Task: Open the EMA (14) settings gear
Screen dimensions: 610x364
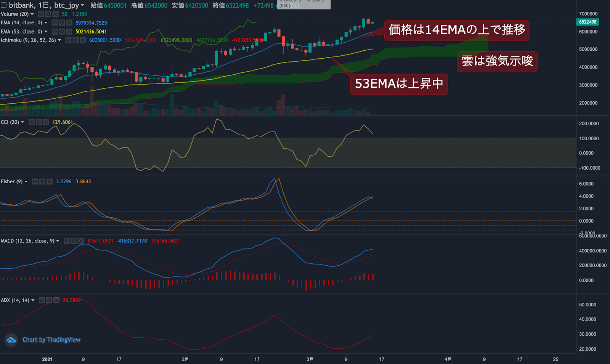Action: click(x=62, y=23)
